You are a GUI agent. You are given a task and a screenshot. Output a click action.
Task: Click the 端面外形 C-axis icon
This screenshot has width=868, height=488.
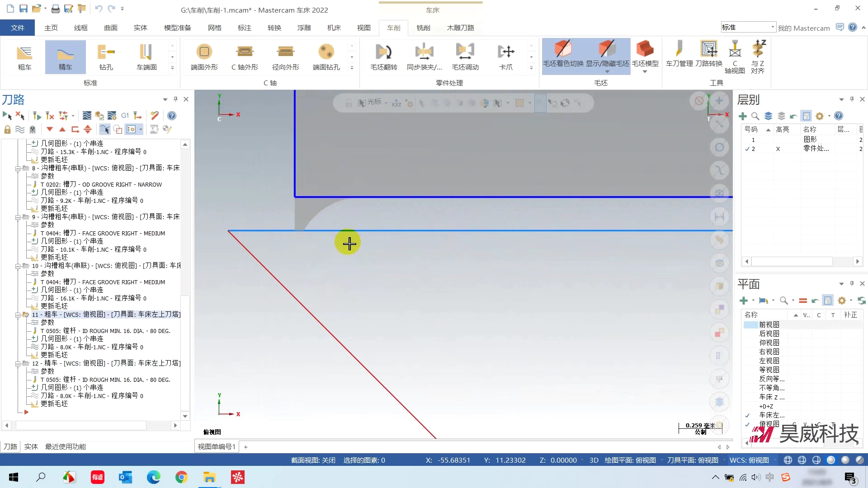point(204,57)
